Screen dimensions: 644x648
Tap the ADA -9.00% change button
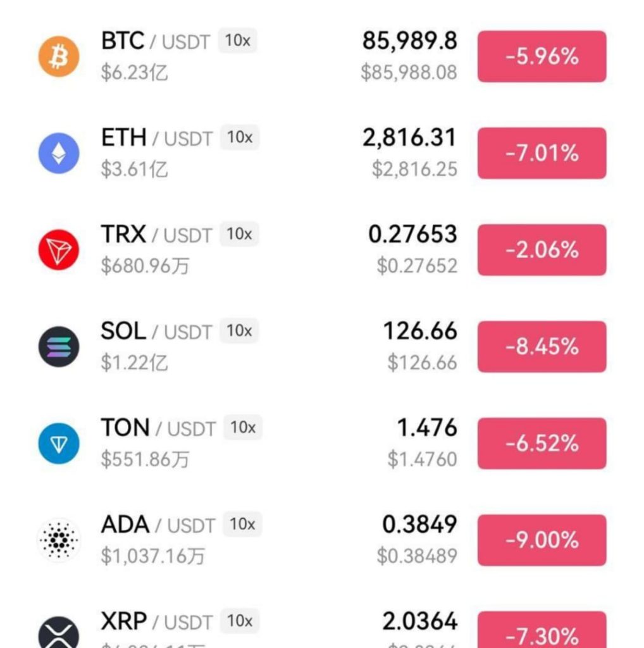[542, 540]
